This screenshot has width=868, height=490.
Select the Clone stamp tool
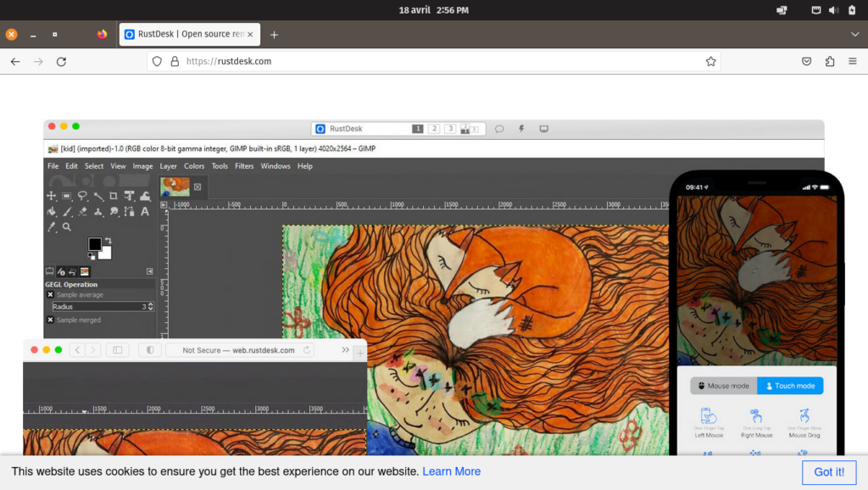click(x=98, y=211)
